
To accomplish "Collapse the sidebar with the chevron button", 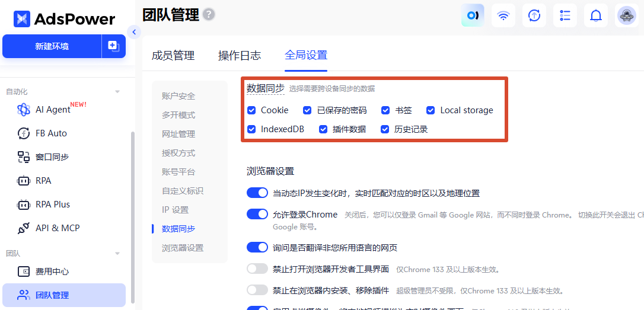I will click(134, 32).
